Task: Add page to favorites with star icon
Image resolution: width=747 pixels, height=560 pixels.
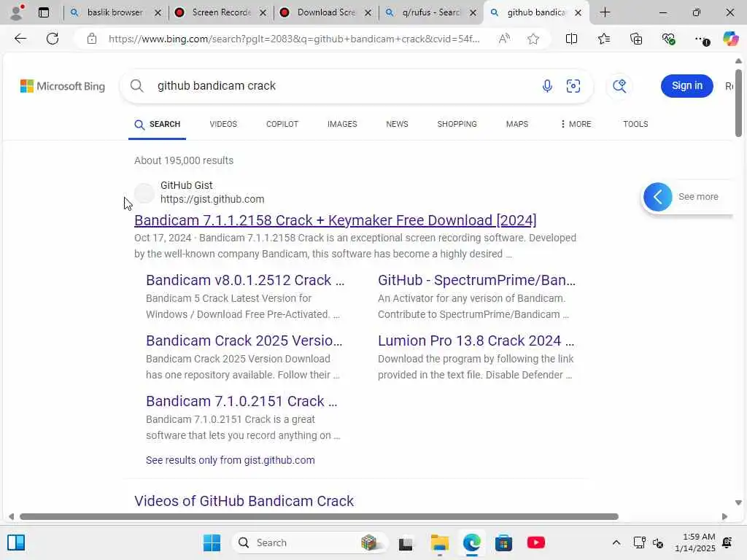Action: [533, 39]
